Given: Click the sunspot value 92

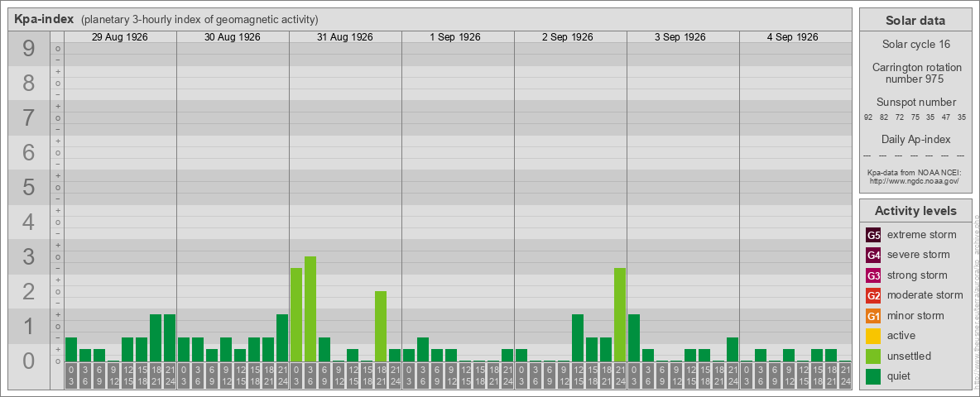Looking at the screenshot, I should pyautogui.click(x=868, y=117).
